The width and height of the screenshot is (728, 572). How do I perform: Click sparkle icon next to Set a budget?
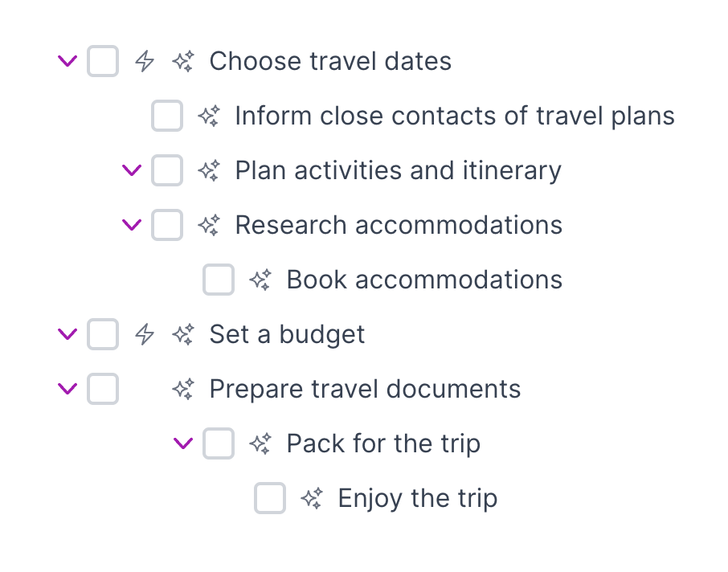pos(183,334)
